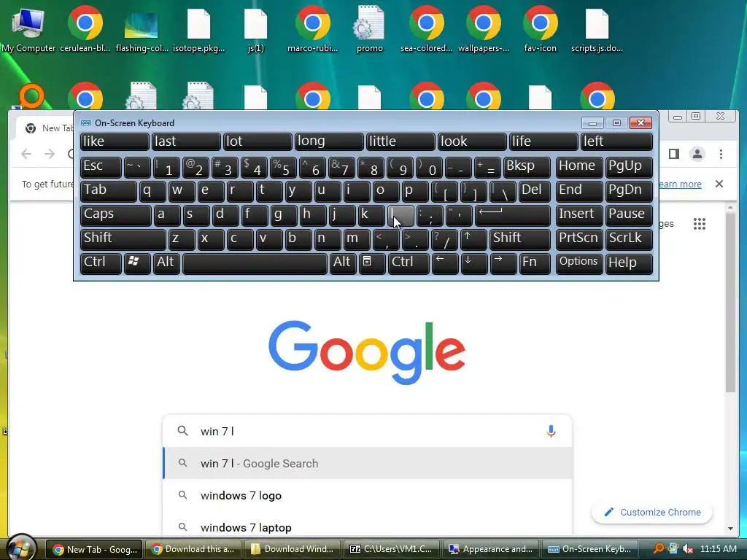
Task: Choose the 'windows 7 logo' suggestion
Action: pyautogui.click(x=368, y=495)
